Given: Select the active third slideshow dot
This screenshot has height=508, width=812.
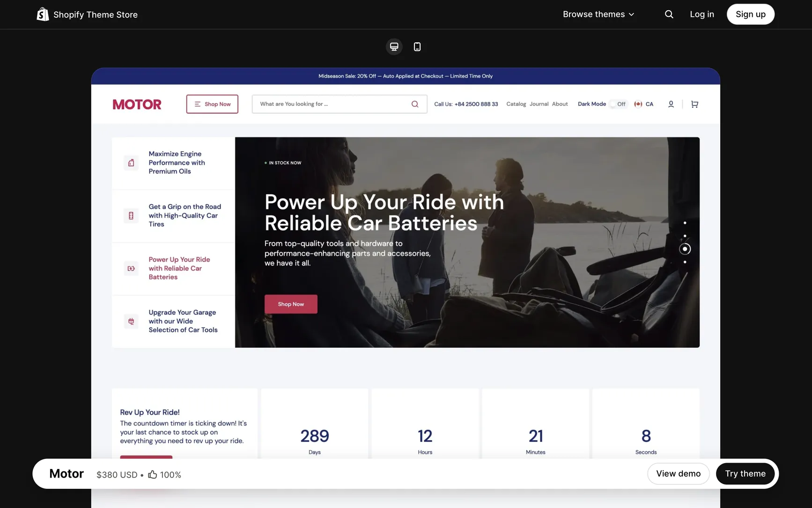Looking at the screenshot, I should 685,249.
